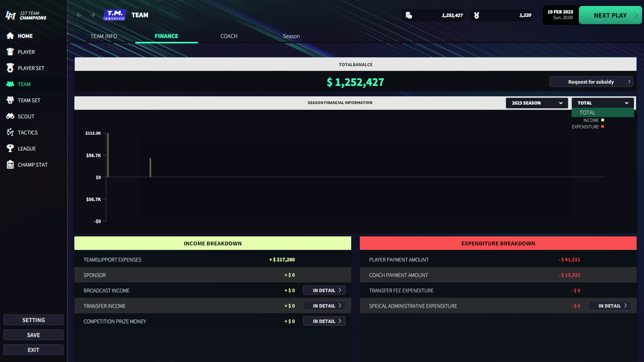This screenshot has height=362, width=644.
Task: Select EXPENDITURE in the open dropdown
Action: [585, 127]
